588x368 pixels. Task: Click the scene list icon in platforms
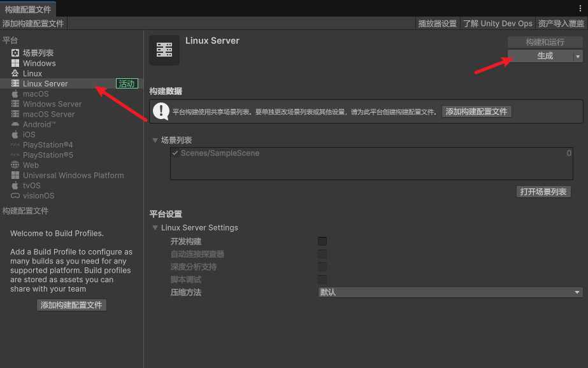15,53
